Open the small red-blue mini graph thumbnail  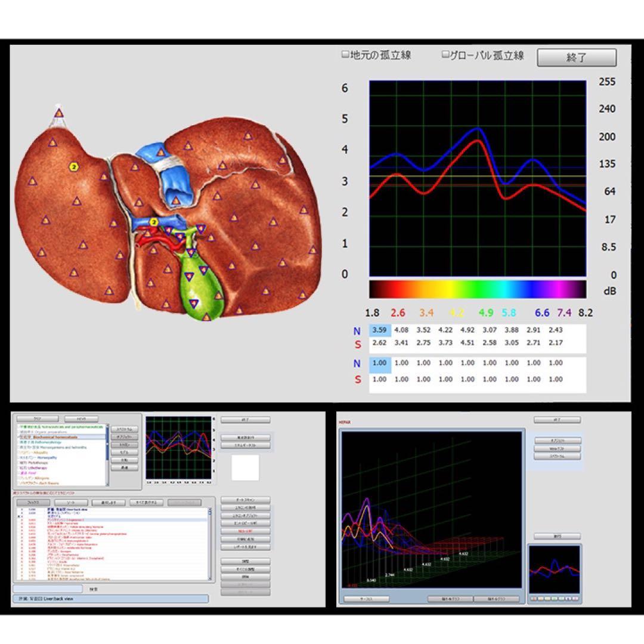pyautogui.click(x=555, y=569)
